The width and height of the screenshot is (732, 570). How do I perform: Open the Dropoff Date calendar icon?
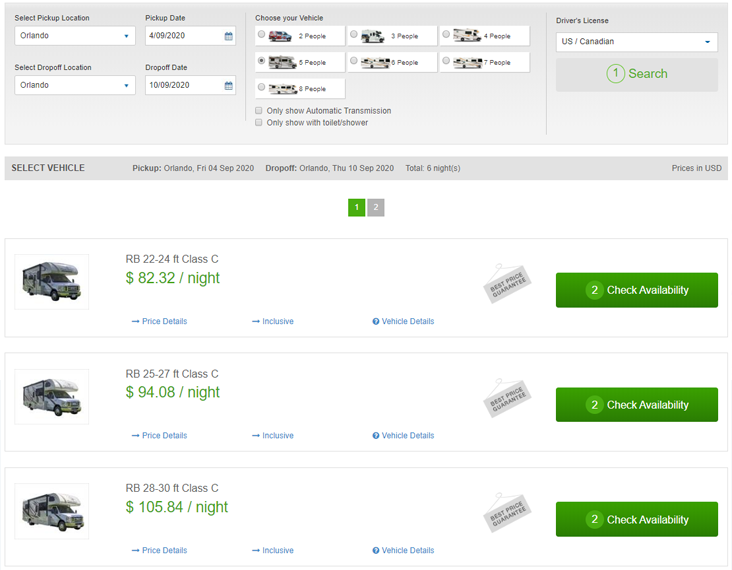228,85
